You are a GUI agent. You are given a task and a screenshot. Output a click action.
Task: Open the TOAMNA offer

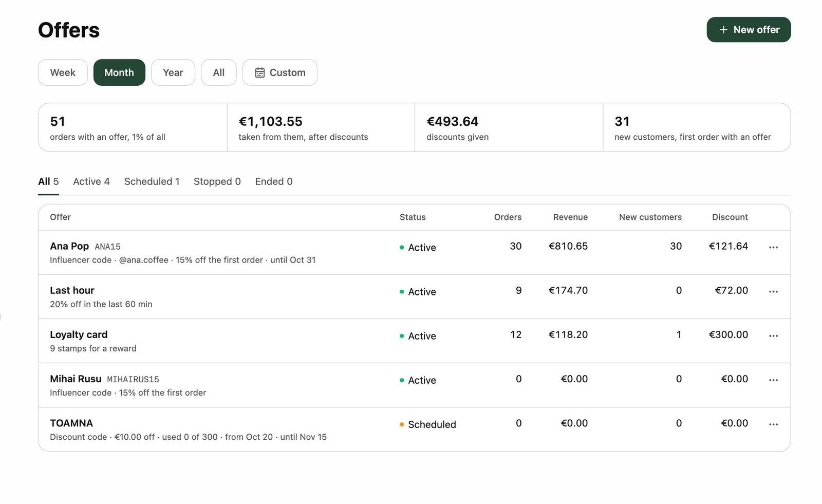(x=71, y=423)
